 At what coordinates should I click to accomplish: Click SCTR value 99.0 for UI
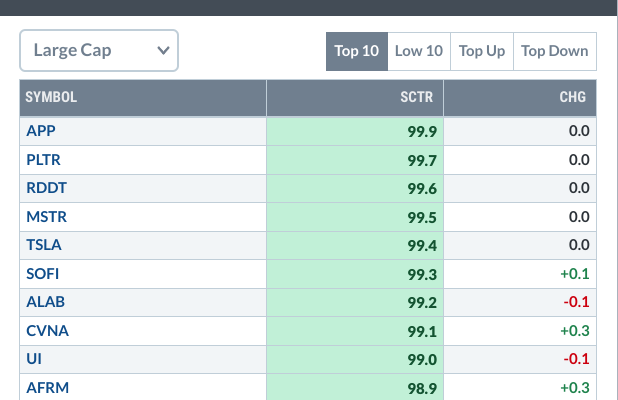point(422,360)
